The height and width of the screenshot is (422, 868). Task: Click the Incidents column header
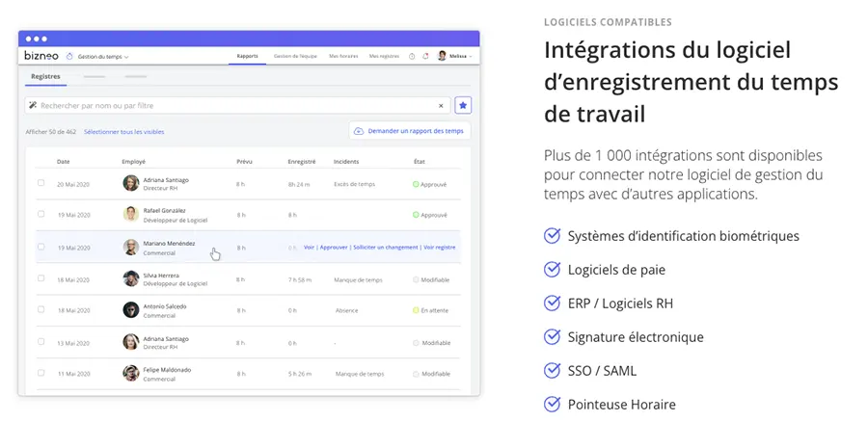(x=346, y=162)
